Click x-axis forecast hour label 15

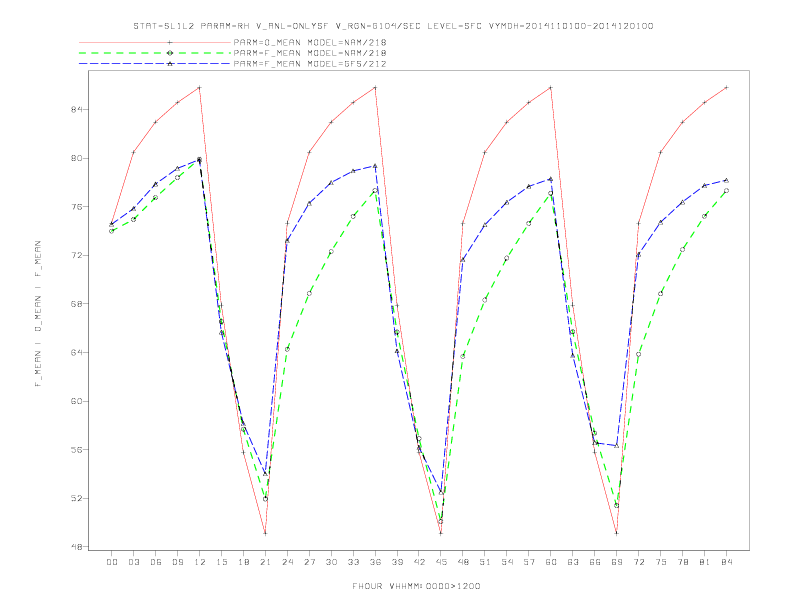click(221, 562)
